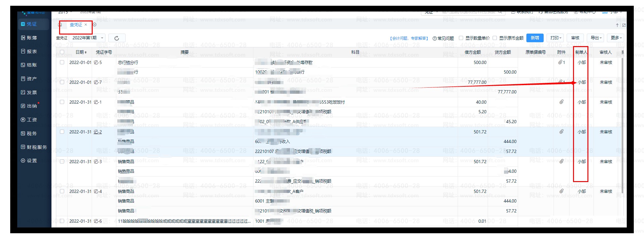Open the 打印 dropdown

555,38
